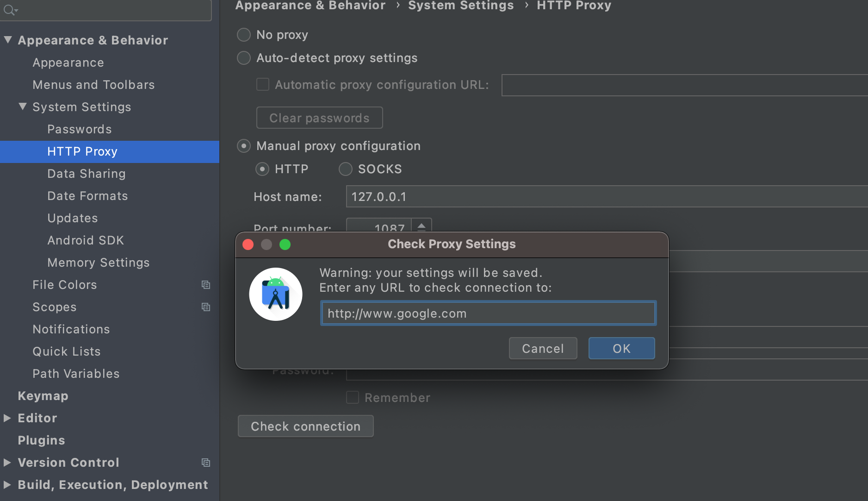The image size is (868, 501).
Task: Click the project-level icon next to Version Control
Action: point(206,463)
